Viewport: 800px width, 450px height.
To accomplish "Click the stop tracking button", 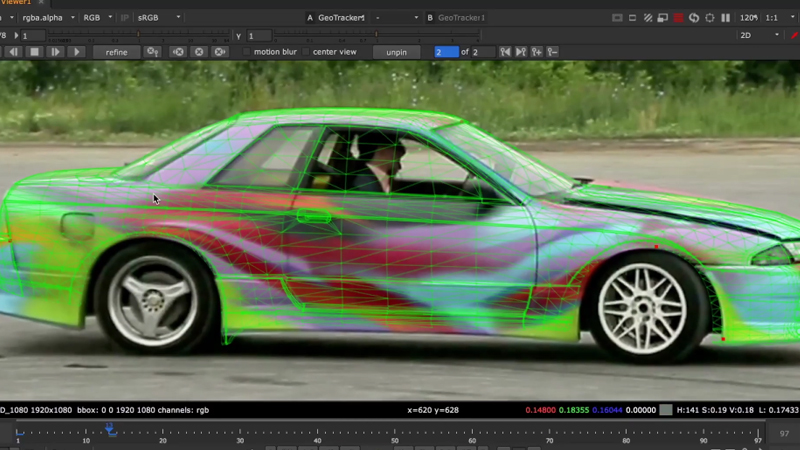I will (x=34, y=52).
